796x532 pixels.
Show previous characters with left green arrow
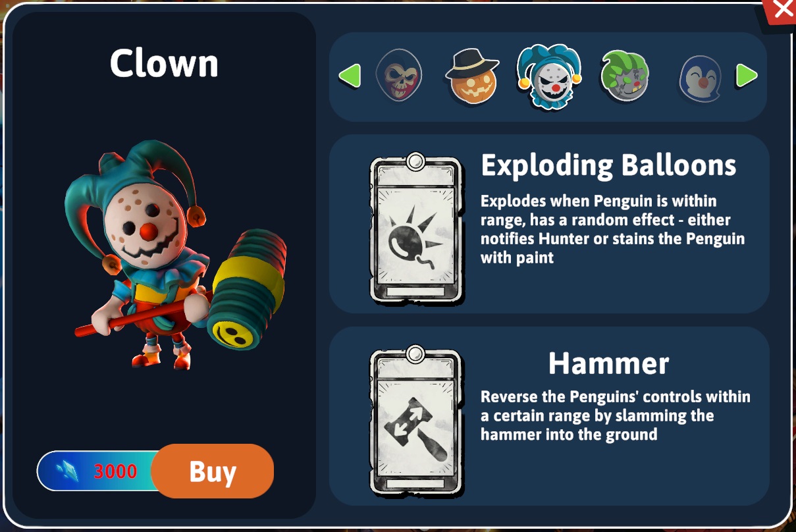[x=350, y=76]
